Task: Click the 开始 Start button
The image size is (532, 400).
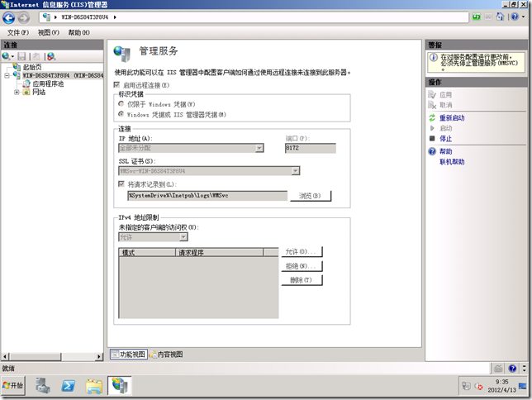Action: tap(13, 386)
